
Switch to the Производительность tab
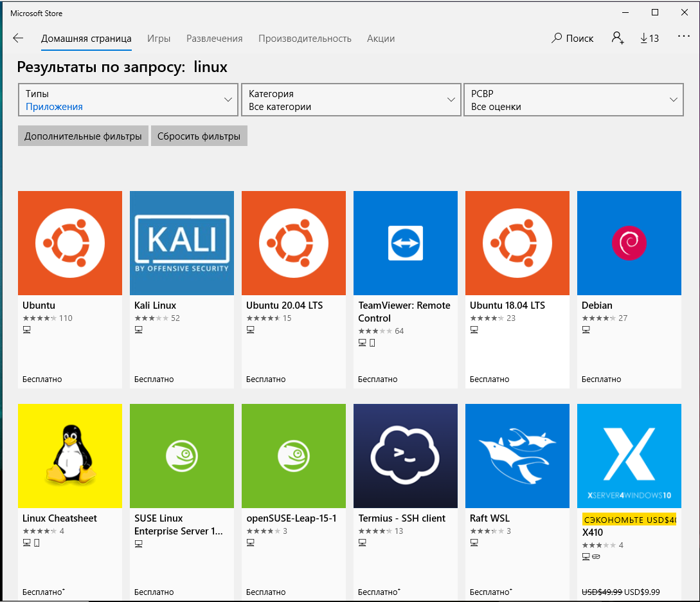tap(305, 39)
